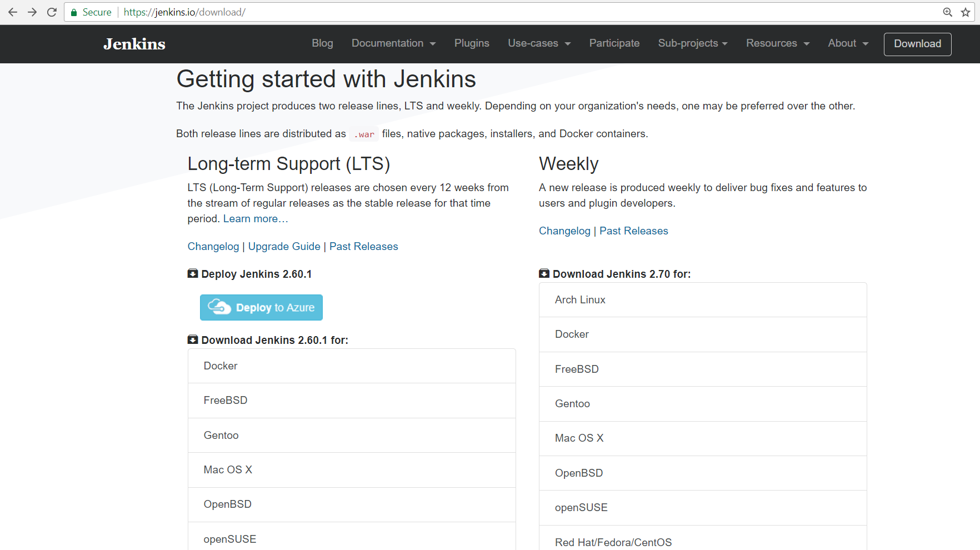Click the browser forward arrow

32,12
